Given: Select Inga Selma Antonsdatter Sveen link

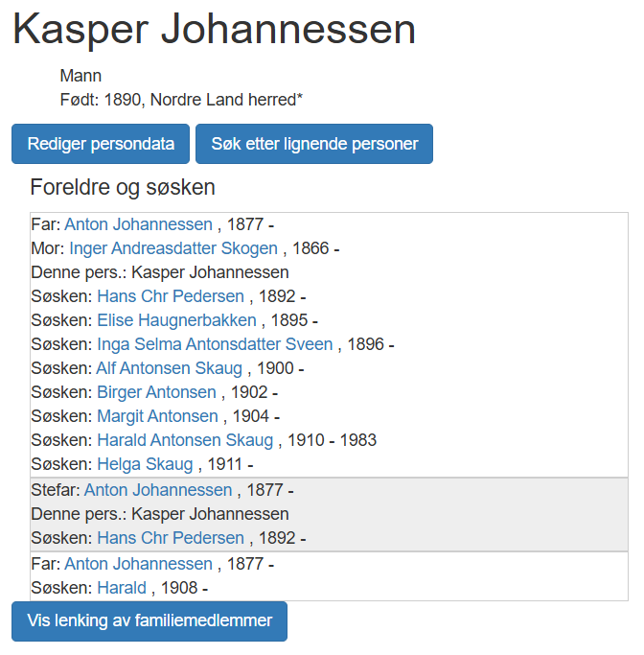Looking at the screenshot, I should [x=215, y=344].
